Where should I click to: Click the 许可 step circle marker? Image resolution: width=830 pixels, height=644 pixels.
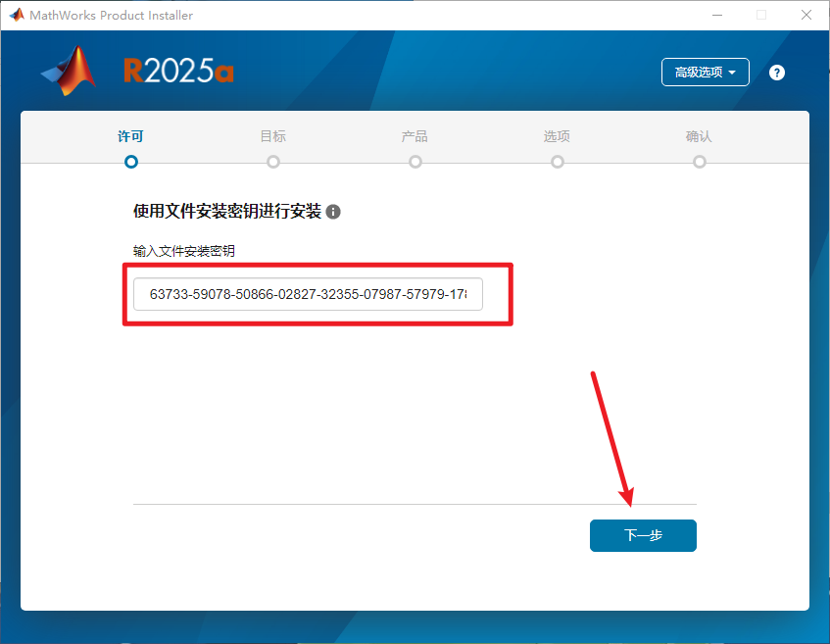click(131, 162)
